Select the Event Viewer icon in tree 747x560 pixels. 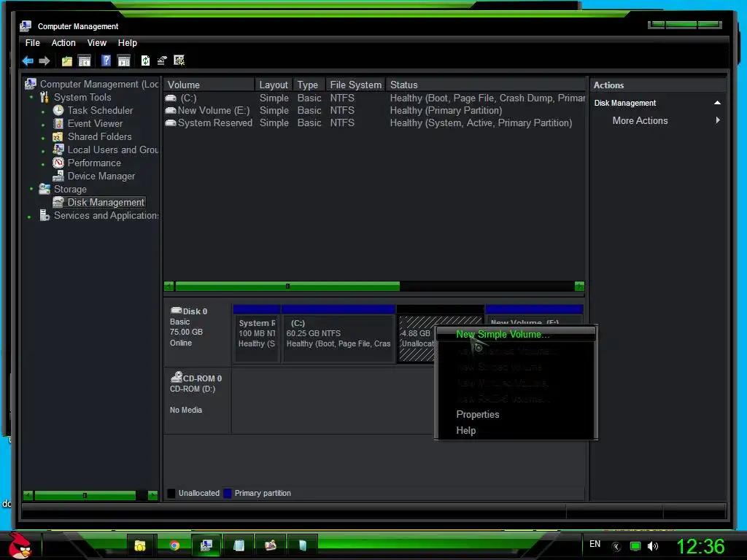point(58,124)
